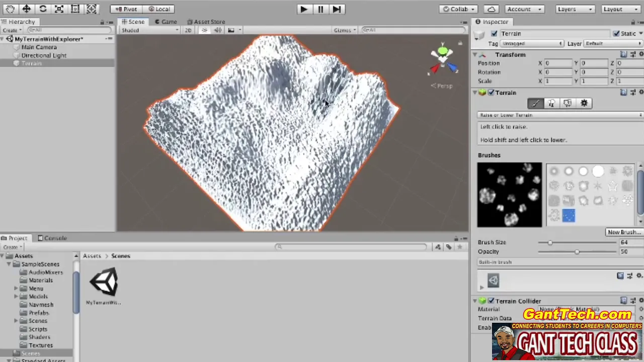Pick the star-shaped brush

(x=612, y=186)
